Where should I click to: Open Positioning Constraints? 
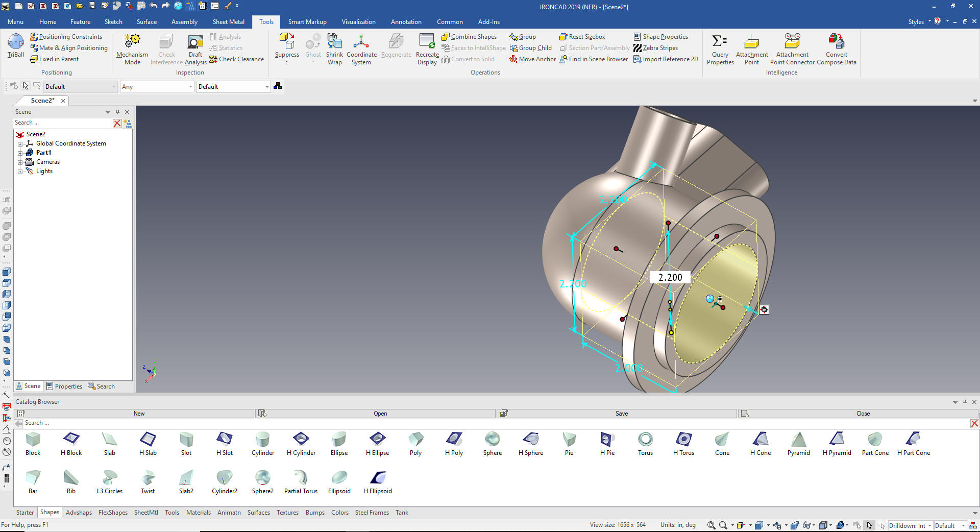tap(66, 37)
